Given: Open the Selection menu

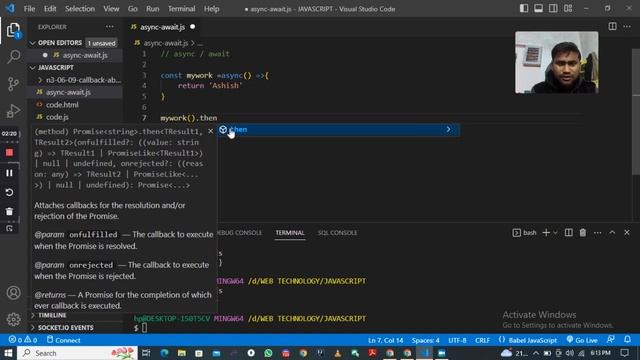Looking at the screenshot, I should click(80, 9).
